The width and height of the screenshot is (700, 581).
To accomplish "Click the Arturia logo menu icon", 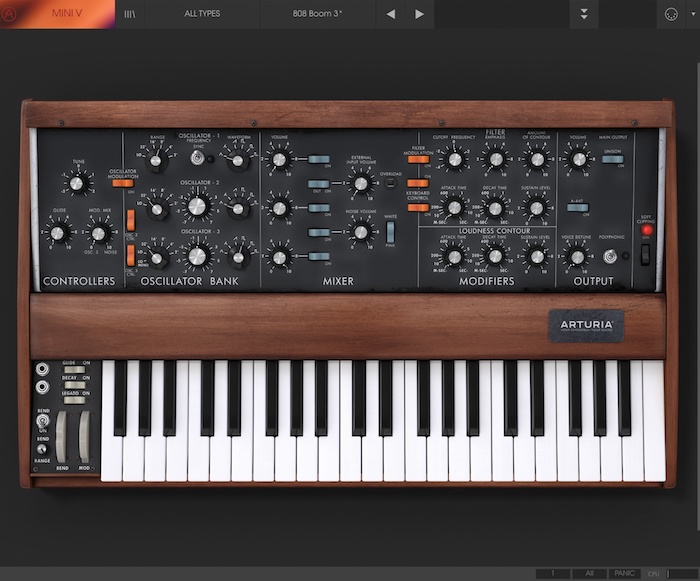I will pyautogui.click(x=8, y=14).
